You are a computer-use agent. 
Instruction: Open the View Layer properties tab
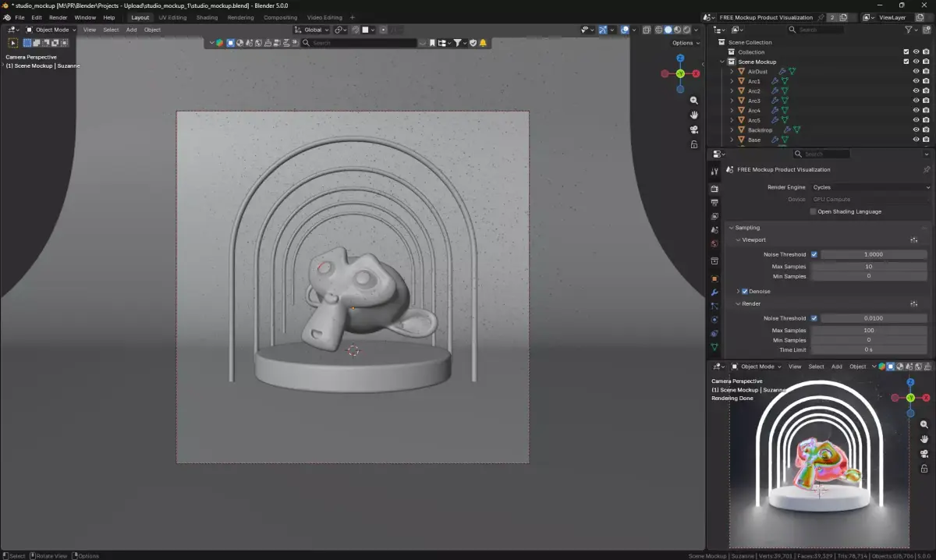point(714,216)
